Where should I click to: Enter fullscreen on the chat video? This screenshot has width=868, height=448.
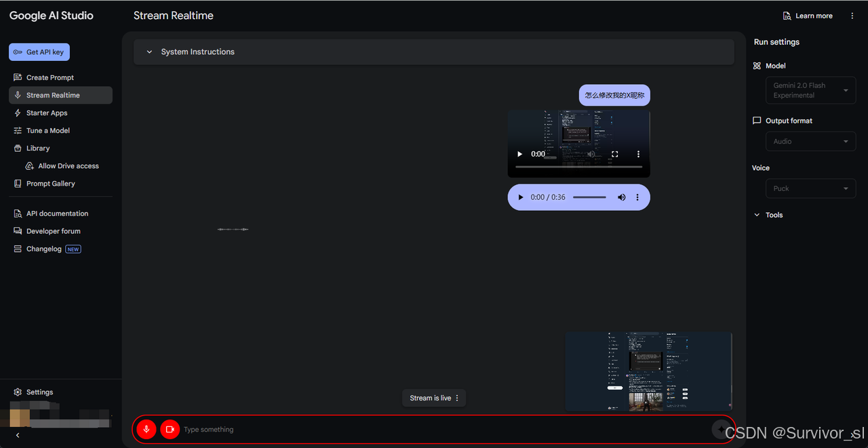click(615, 154)
